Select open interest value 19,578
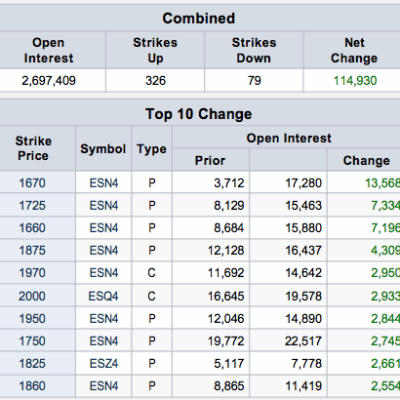This screenshot has height=400, width=400. [x=304, y=296]
